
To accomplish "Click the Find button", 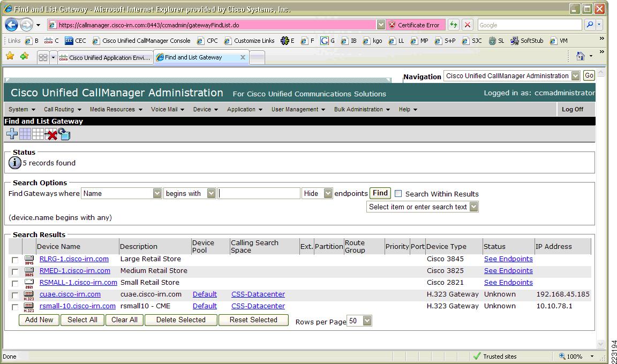I will [x=380, y=193].
